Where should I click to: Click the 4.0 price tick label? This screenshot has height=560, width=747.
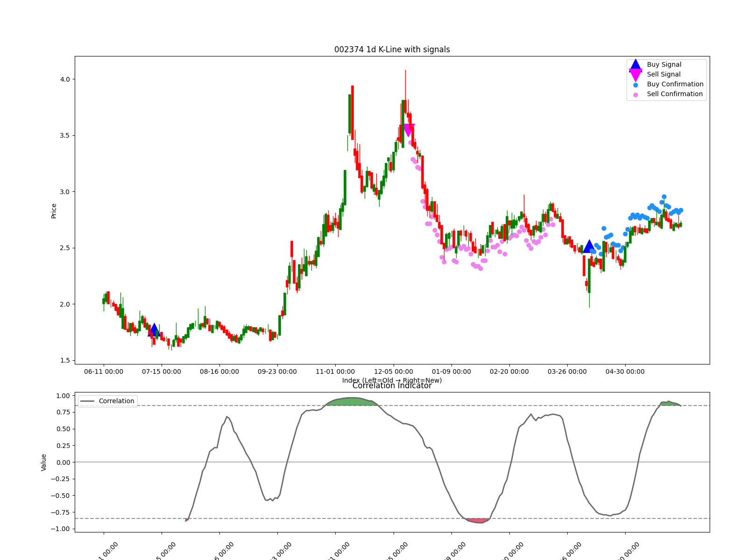point(65,79)
